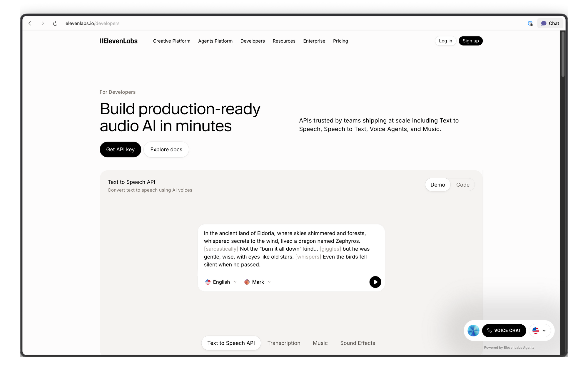
Task: Open site permissions via the address bar icon
Action: coord(530,23)
